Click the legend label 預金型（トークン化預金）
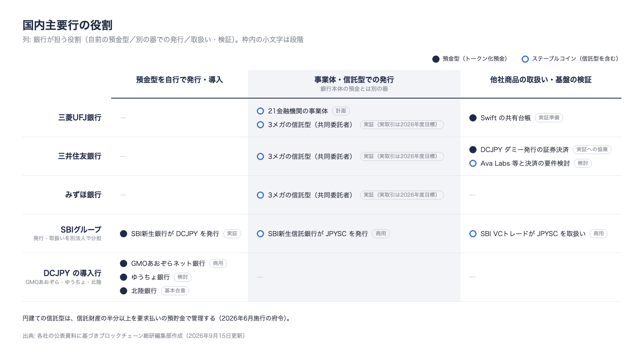 pos(476,59)
